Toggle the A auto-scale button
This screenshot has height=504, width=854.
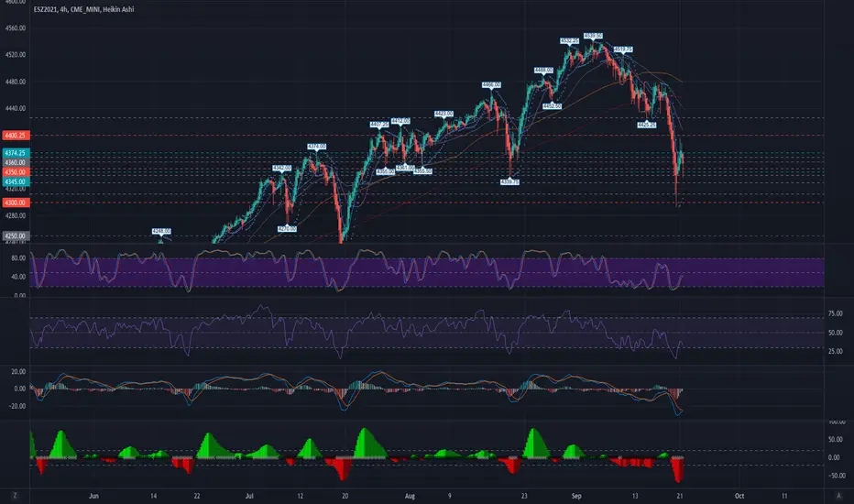coord(838,495)
